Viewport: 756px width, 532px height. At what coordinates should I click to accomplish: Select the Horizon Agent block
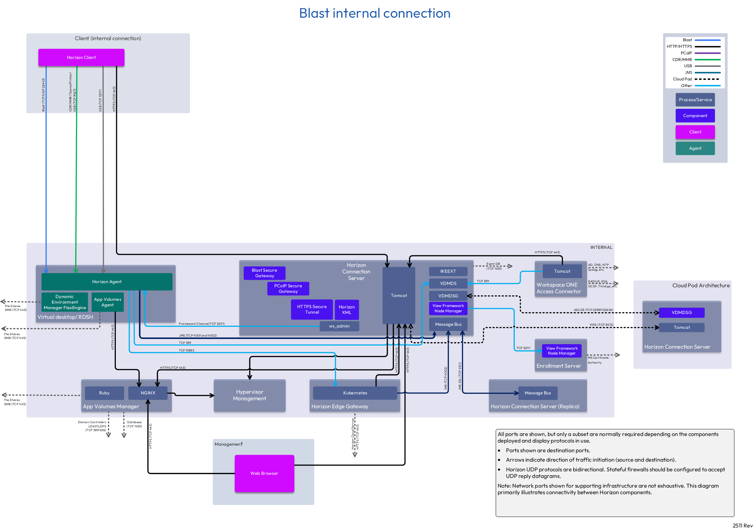(x=107, y=281)
